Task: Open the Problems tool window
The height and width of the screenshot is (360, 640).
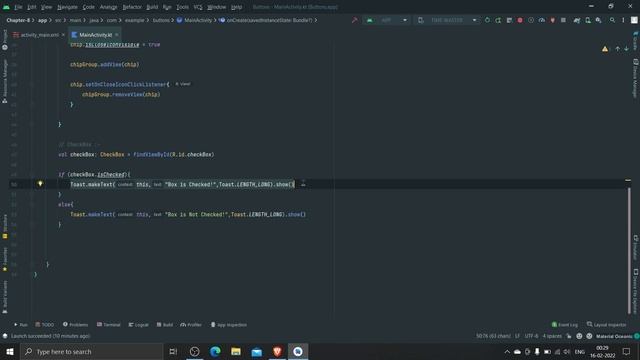Action: pos(76,325)
